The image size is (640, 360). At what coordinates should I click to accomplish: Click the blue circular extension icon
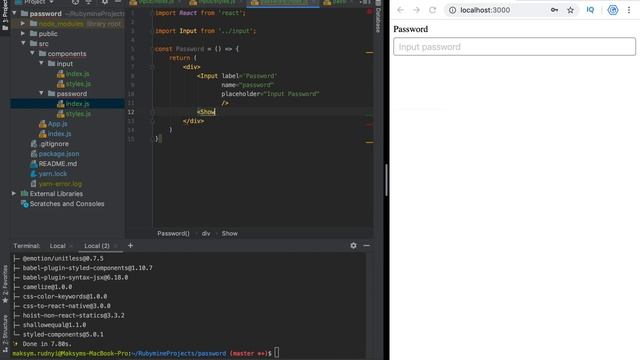tap(613, 10)
